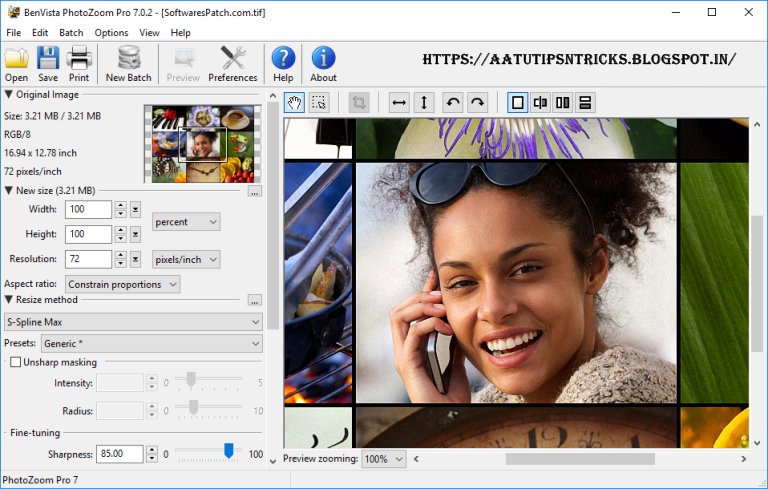Click the disabled Preview toolbar button
The image size is (768, 489).
pos(183,64)
